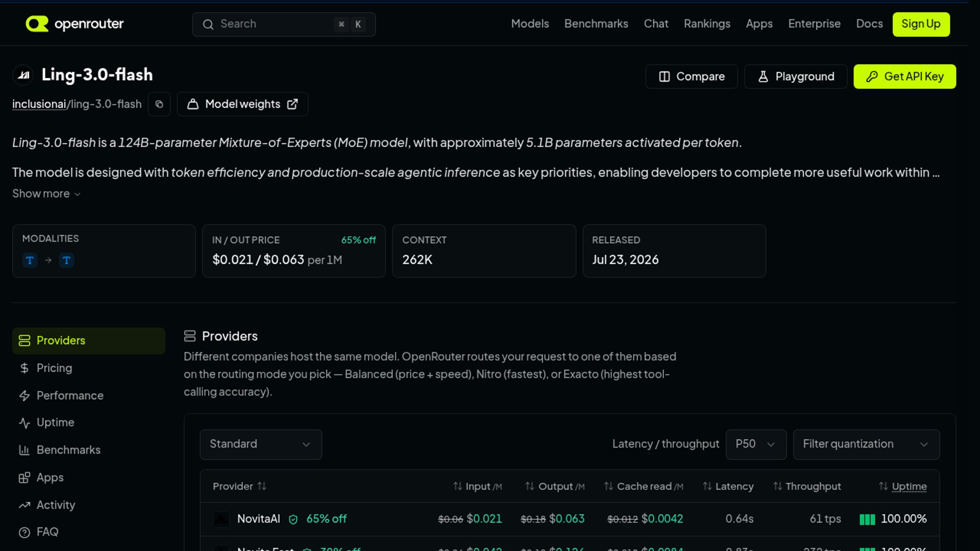Click the Get API Key button

tap(904, 77)
